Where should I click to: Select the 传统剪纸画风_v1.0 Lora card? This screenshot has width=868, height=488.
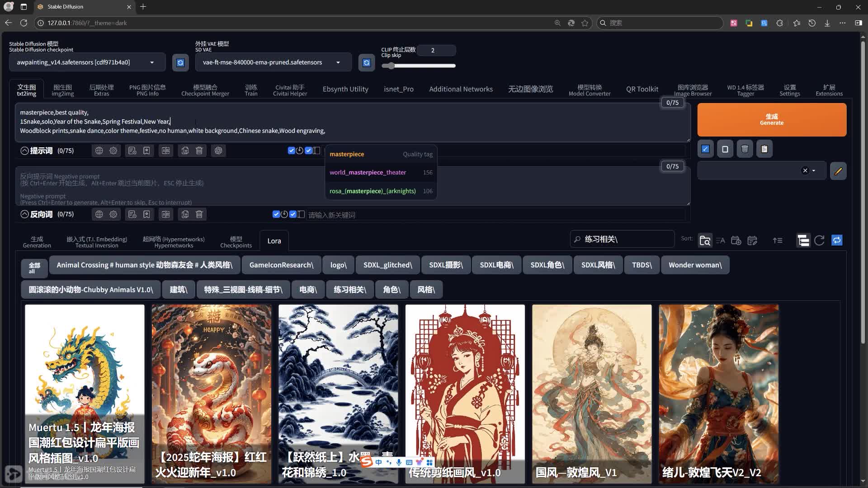[465, 394]
